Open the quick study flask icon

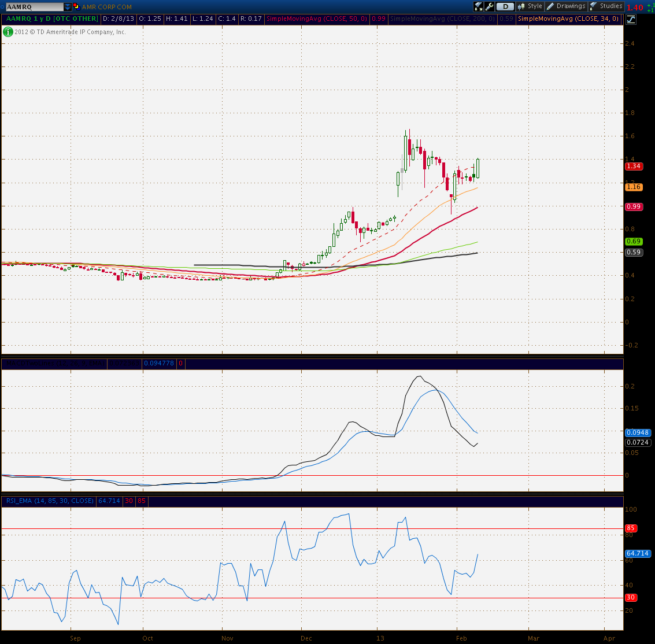478,6
